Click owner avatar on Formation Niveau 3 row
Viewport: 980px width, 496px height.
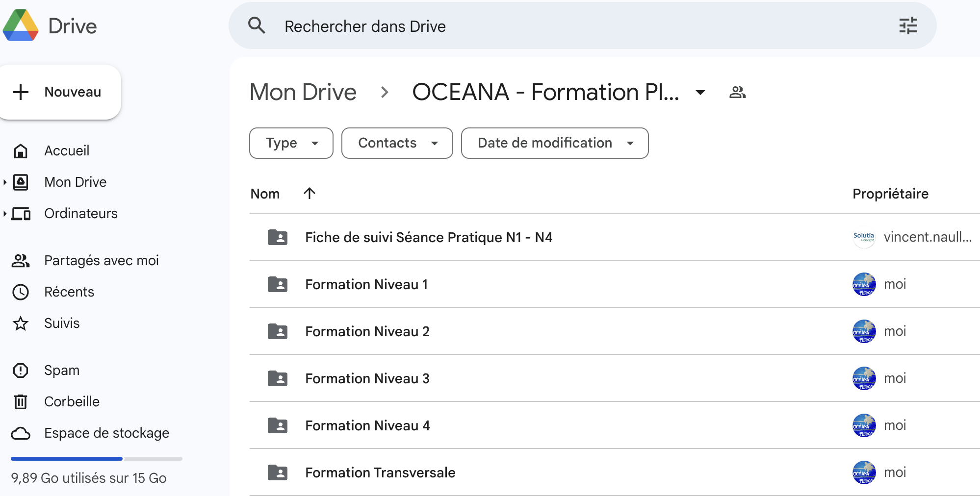pyautogui.click(x=864, y=378)
